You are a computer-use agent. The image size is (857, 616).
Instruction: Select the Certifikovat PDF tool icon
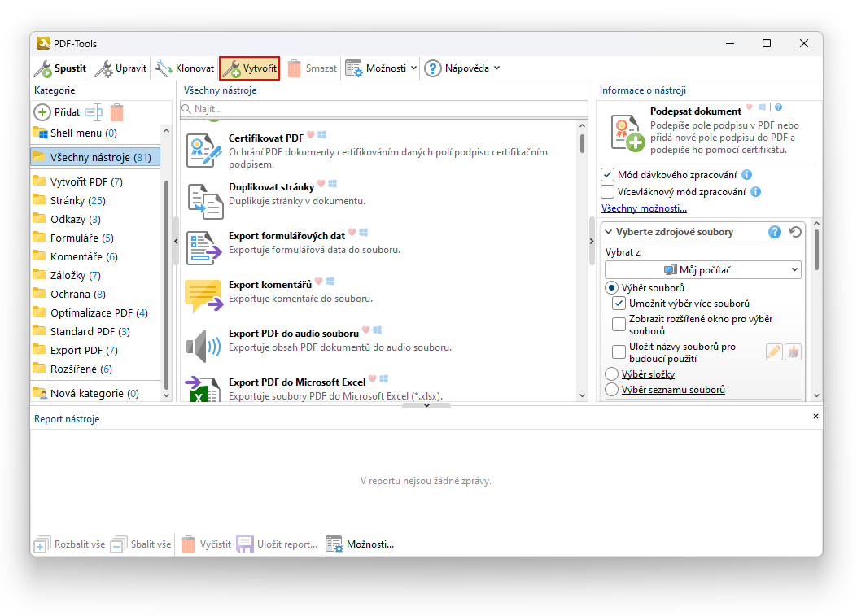coord(203,151)
